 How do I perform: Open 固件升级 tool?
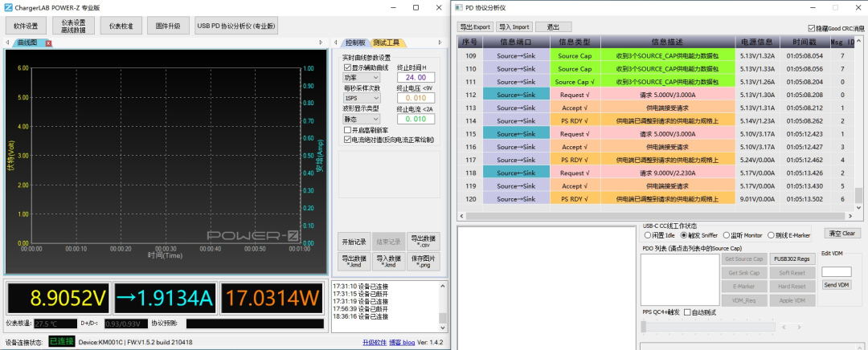pyautogui.click(x=168, y=26)
